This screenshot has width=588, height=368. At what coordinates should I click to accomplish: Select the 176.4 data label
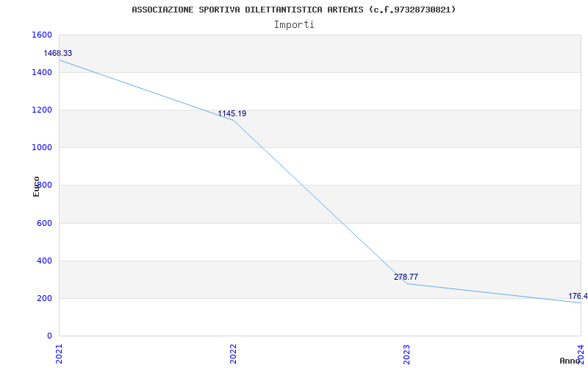578,297
